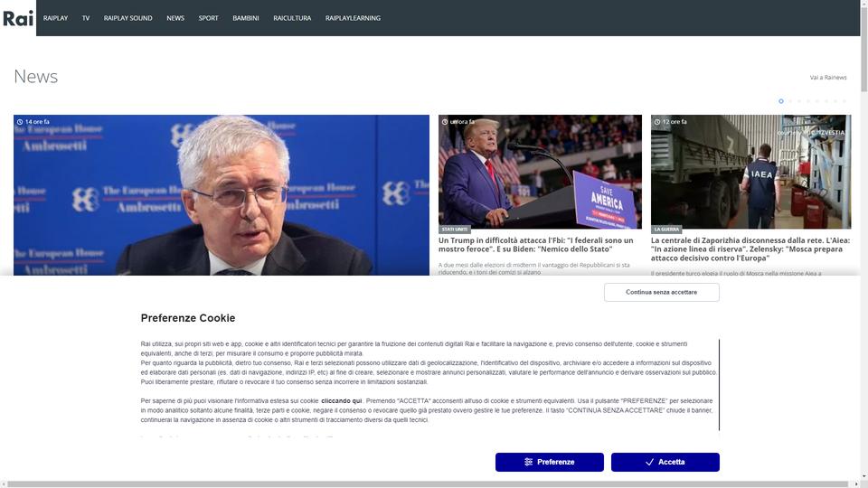Click the clock icon beside '14 ore fa'
The width and height of the screenshot is (868, 488).
[x=20, y=122]
